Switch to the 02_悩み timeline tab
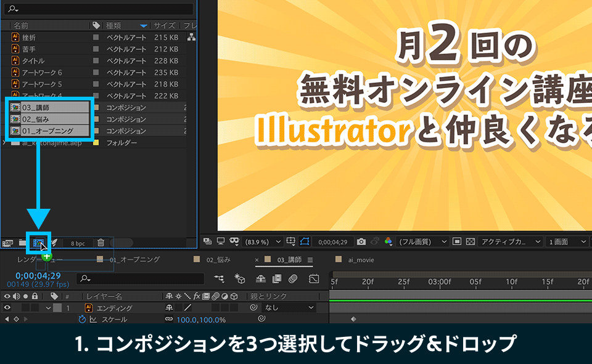This screenshot has width=592, height=364. pyautogui.click(x=218, y=259)
